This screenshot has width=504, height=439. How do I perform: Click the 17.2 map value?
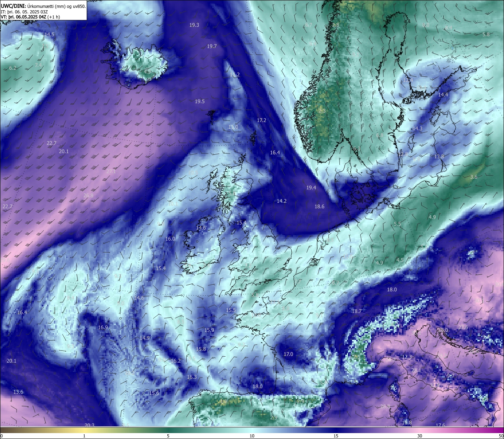(261, 120)
